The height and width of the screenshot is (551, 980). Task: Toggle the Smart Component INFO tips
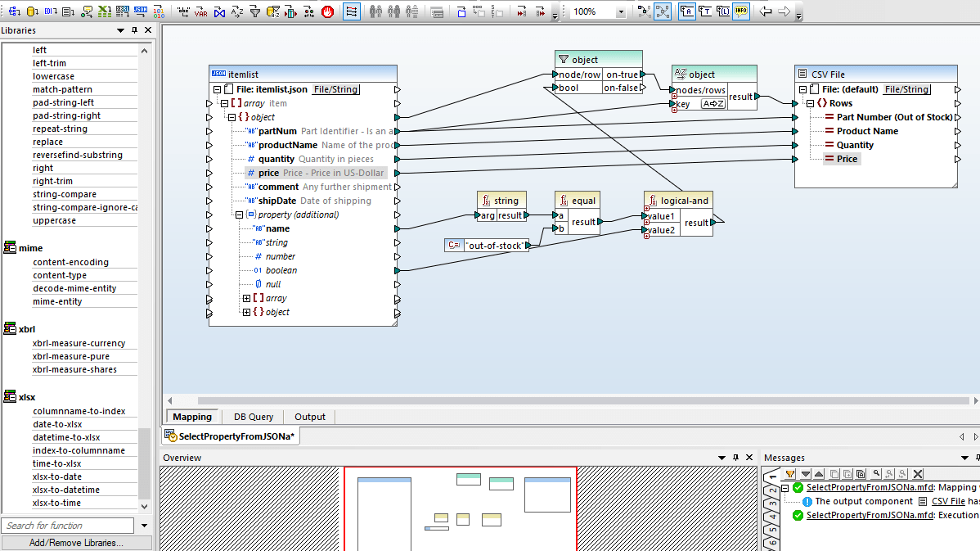pyautogui.click(x=741, y=11)
